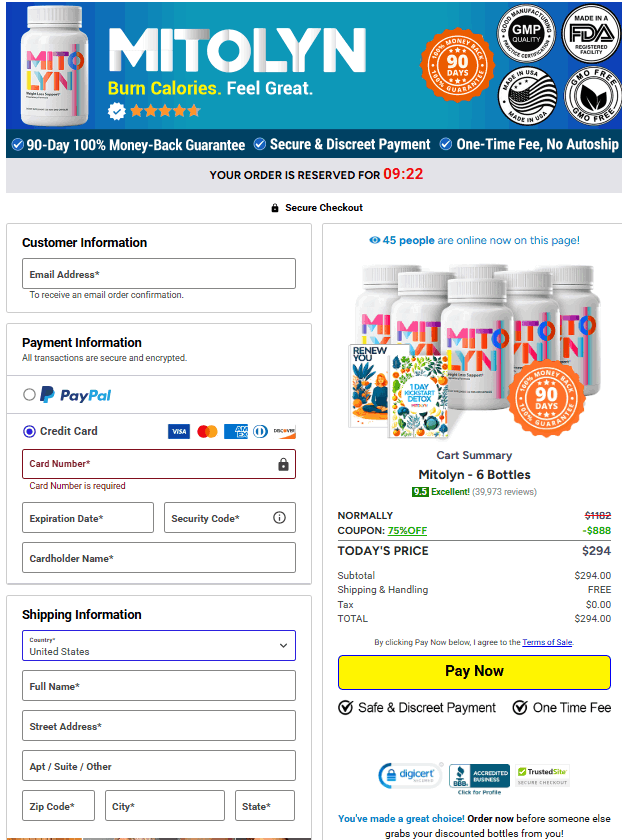622x840 pixels.
Task: Click the Mitolyn six bottles product image
Action: coord(474,349)
